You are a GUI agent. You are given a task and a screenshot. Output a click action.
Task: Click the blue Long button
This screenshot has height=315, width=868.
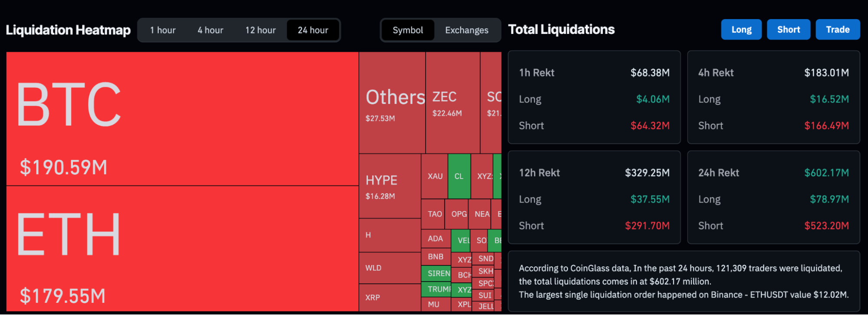point(741,30)
